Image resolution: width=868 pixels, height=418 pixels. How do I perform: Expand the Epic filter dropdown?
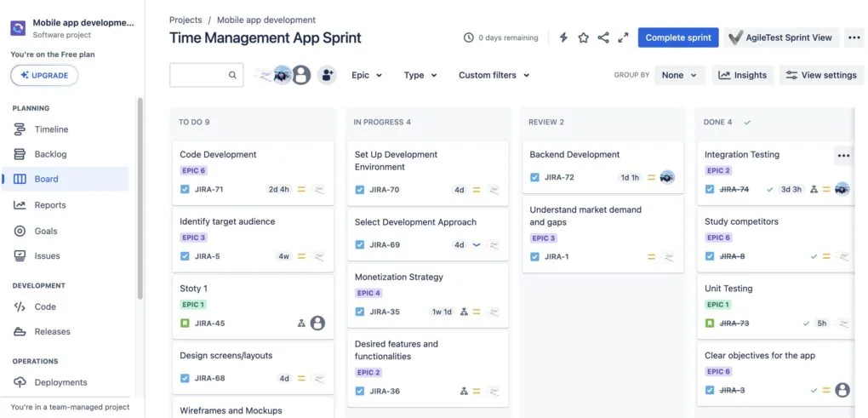click(x=367, y=75)
